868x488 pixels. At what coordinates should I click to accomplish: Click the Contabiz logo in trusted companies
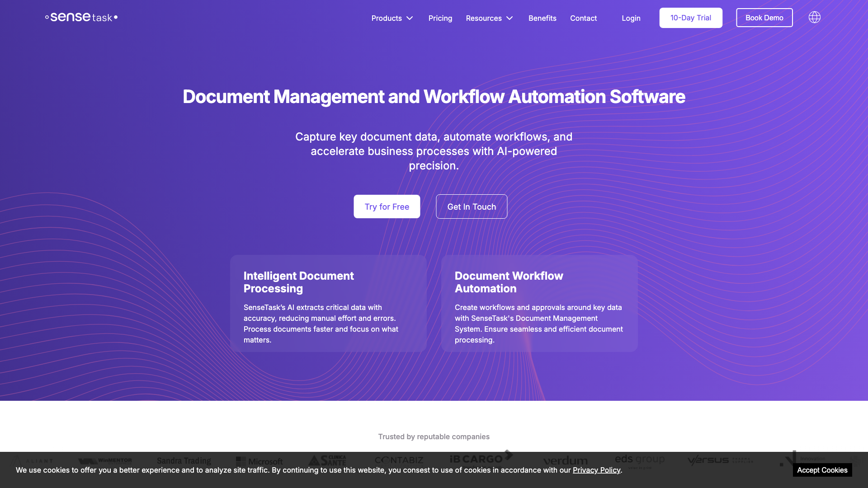tap(399, 460)
